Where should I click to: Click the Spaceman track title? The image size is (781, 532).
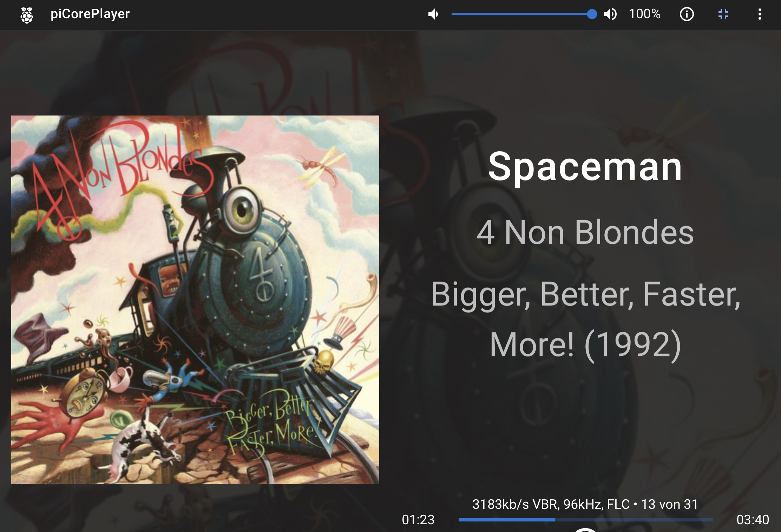tap(585, 167)
